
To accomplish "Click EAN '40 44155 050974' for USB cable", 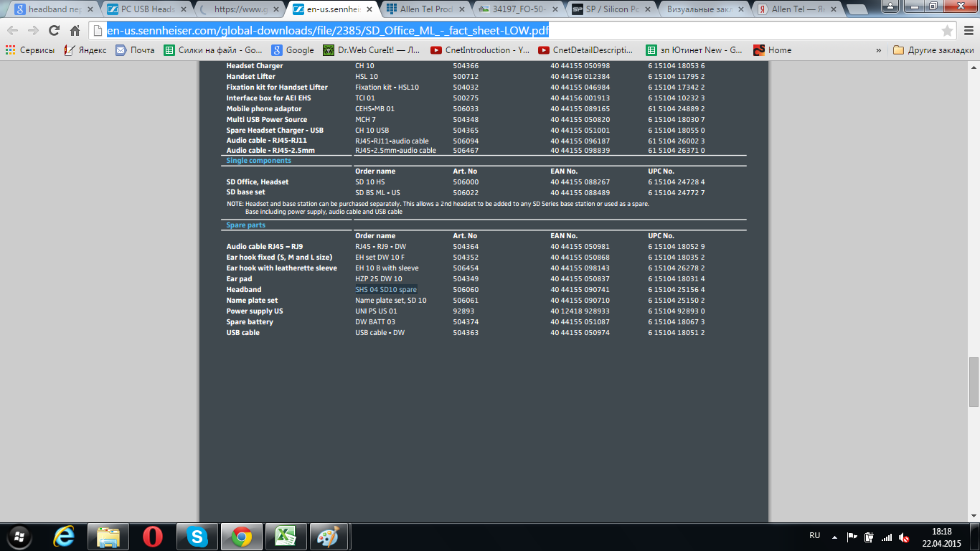I will point(580,333).
